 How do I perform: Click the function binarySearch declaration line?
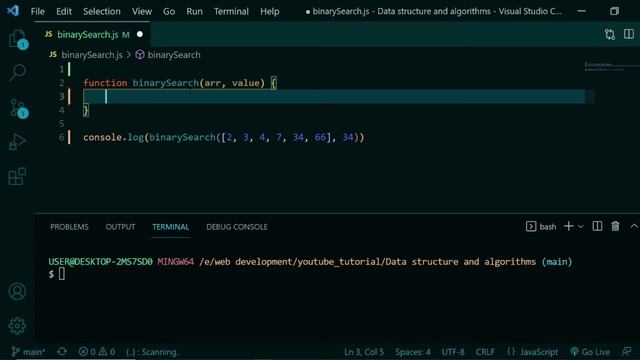[x=180, y=83]
